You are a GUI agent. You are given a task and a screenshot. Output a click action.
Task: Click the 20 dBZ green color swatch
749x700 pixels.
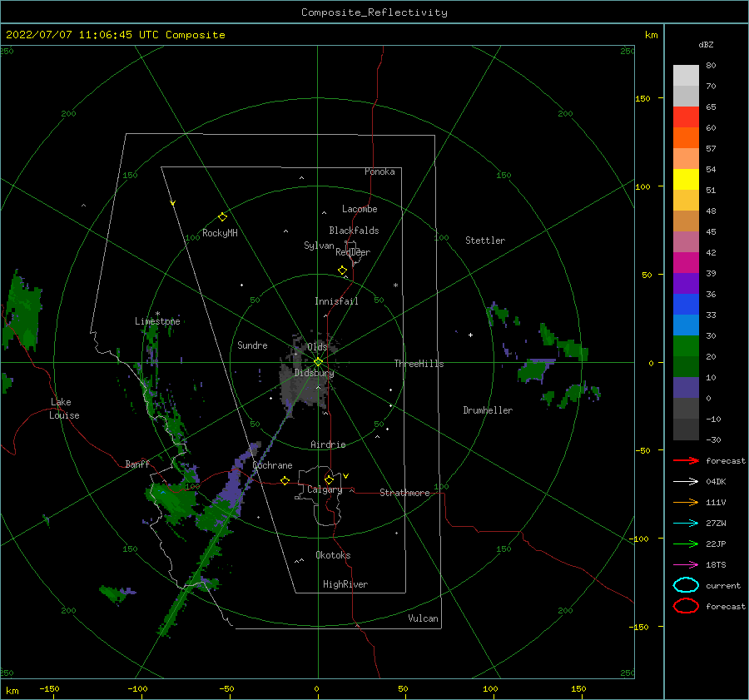[686, 346]
